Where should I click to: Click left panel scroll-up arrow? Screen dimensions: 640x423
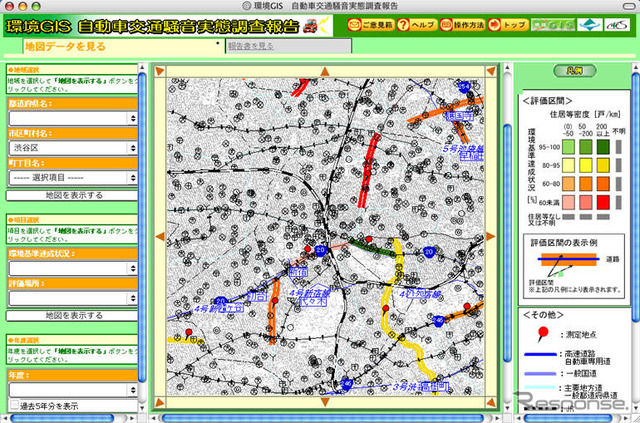[x=142, y=67]
